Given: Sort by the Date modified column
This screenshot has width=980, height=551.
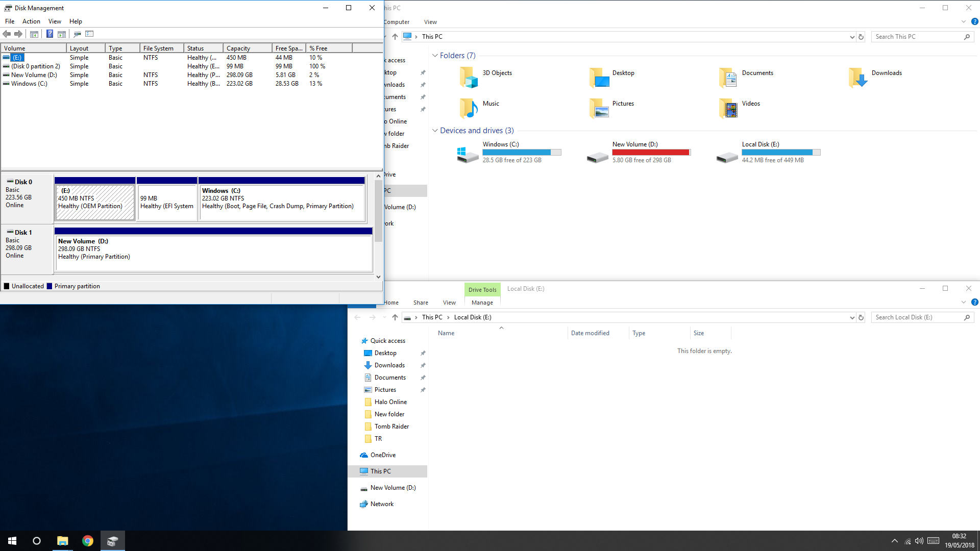Looking at the screenshot, I should (590, 333).
